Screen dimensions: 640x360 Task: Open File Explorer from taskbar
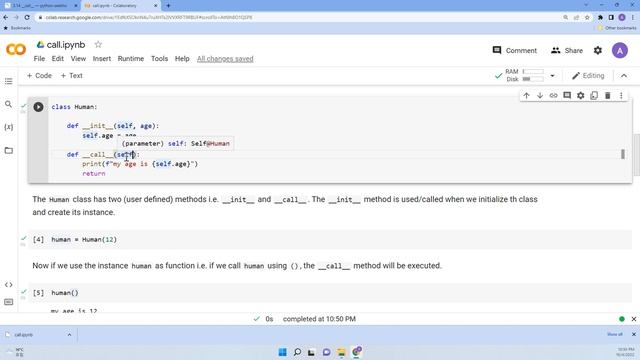coord(341,352)
